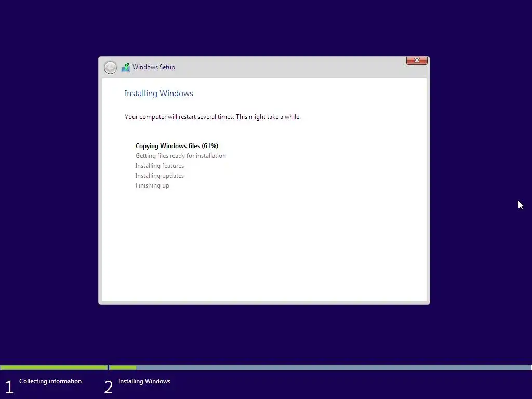Select the 'Installing updates' step

tap(159, 176)
